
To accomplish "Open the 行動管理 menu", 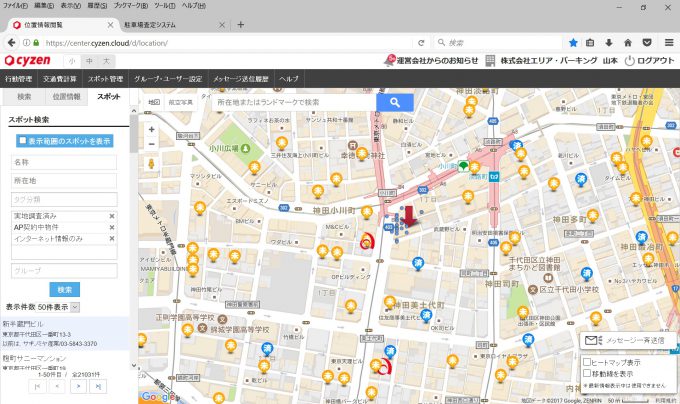I will click(x=19, y=79).
